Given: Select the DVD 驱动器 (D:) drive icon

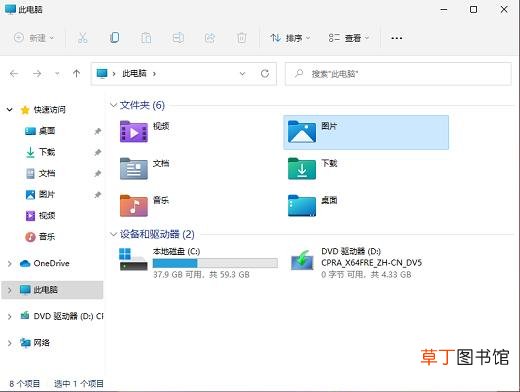Looking at the screenshot, I should pyautogui.click(x=302, y=260).
